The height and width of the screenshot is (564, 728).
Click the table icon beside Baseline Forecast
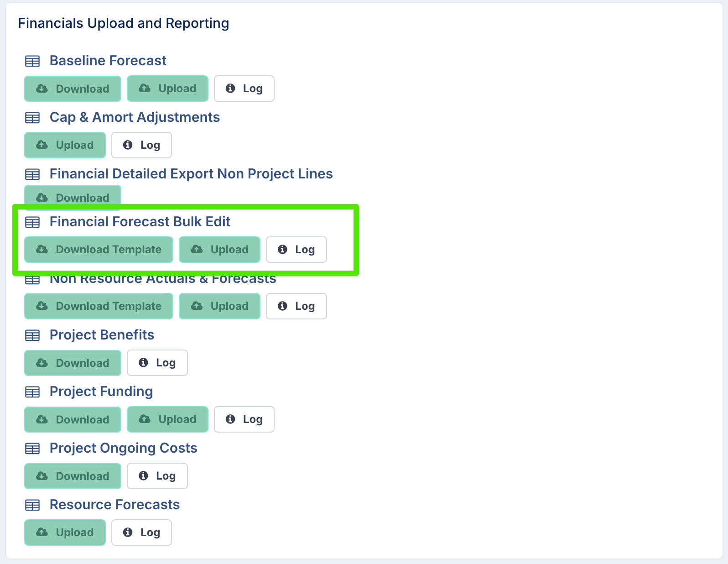coord(32,61)
